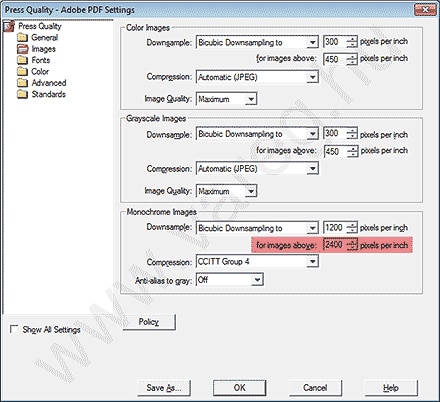Click the Help button
The width and height of the screenshot is (440, 402).
391,388
